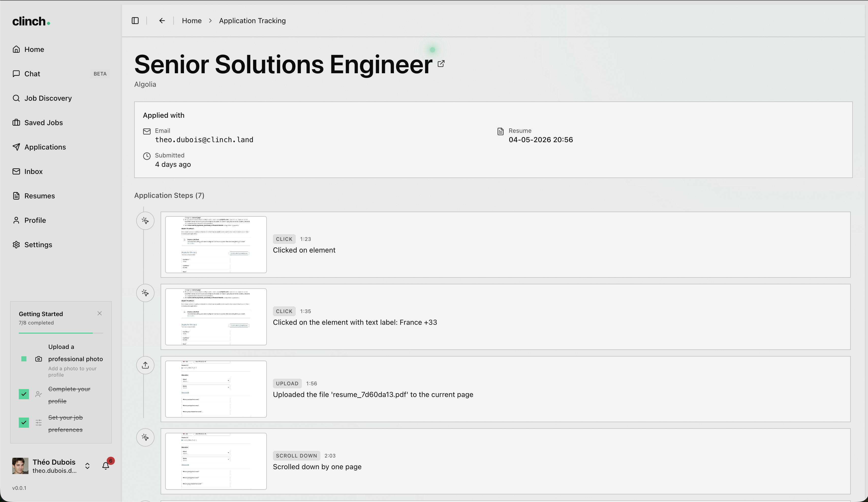The image size is (868, 502).
Task: Open the Inbox page
Action: pyautogui.click(x=61, y=171)
